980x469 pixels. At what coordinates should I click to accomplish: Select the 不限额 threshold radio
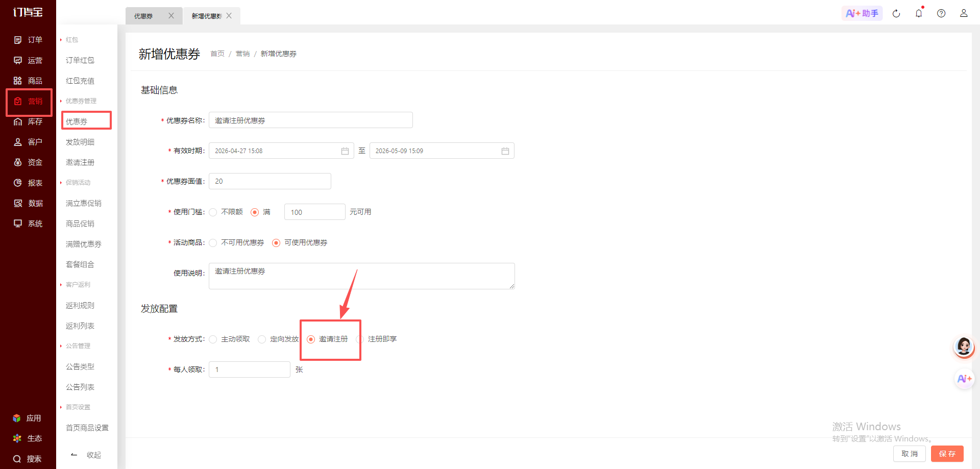(213, 212)
